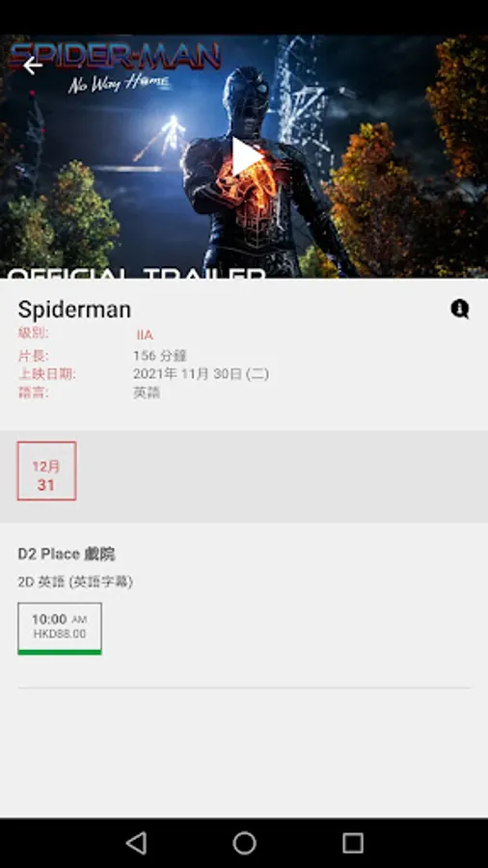
Task: Tap the back arrow over the trailer
Action: click(33, 66)
